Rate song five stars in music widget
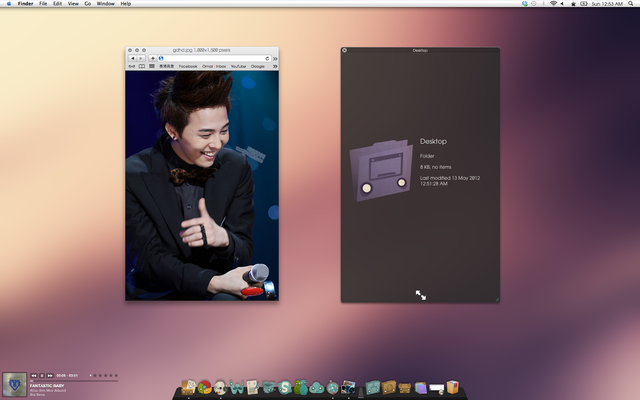The image size is (640, 400). [116, 376]
